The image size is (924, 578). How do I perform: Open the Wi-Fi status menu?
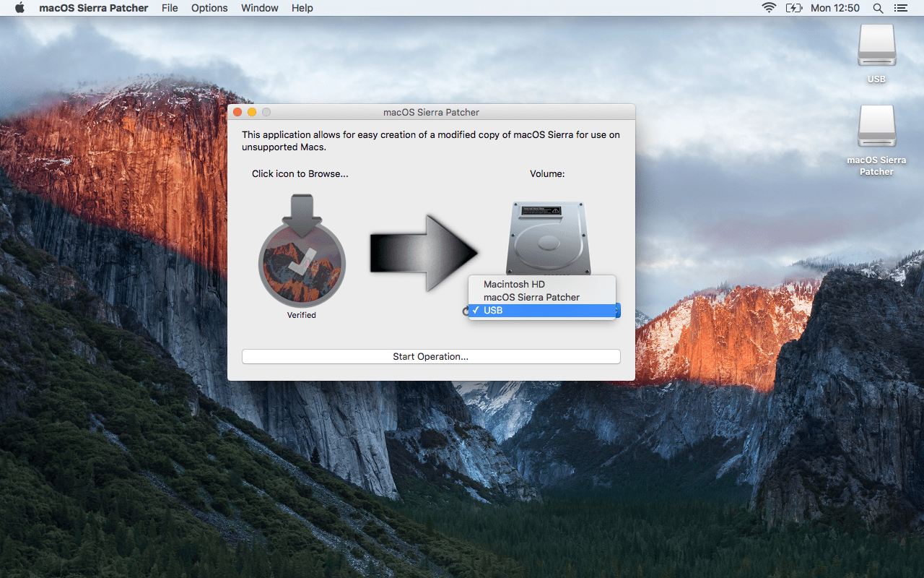[x=769, y=8]
